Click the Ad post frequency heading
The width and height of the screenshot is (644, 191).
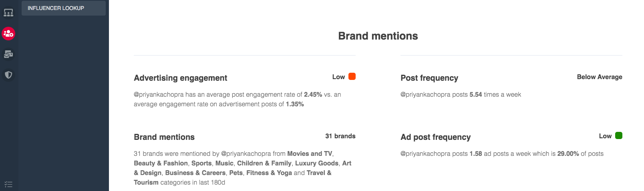(x=435, y=137)
